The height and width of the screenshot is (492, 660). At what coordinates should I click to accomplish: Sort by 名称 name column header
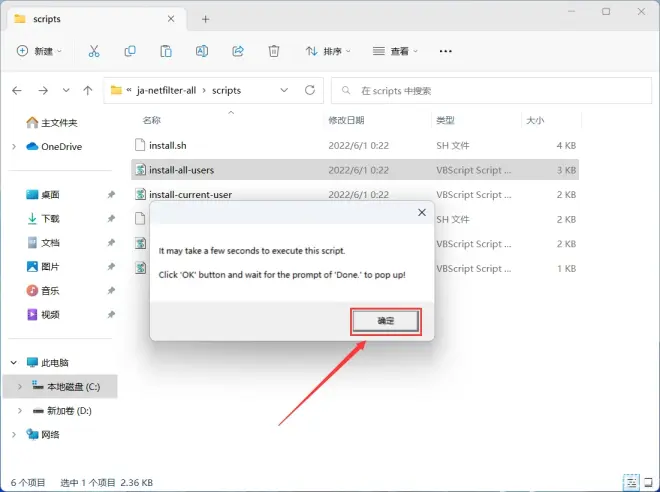click(152, 120)
